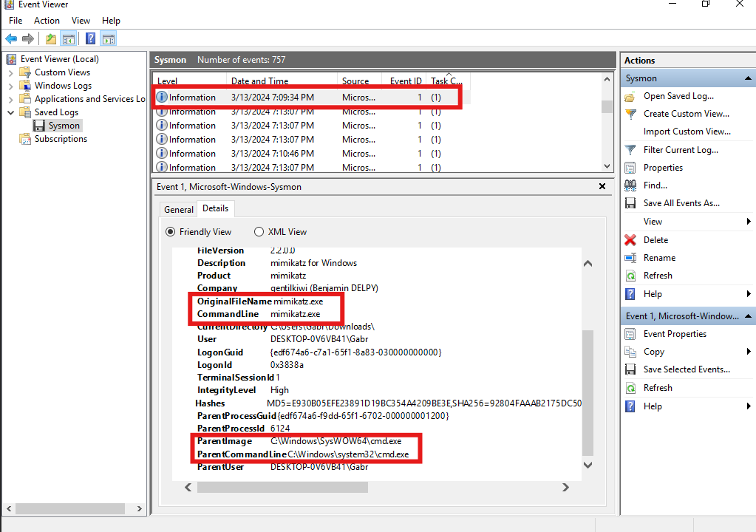Click the Back arrow toolbar icon

[11, 38]
